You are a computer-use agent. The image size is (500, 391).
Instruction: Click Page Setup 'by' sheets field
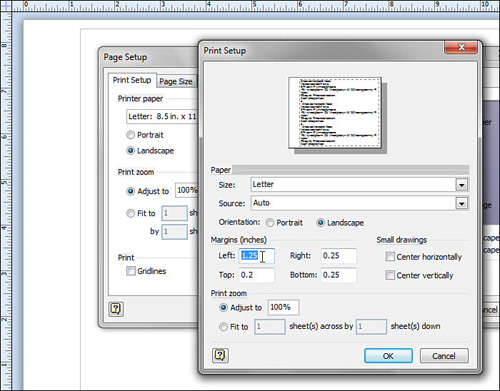(x=174, y=232)
